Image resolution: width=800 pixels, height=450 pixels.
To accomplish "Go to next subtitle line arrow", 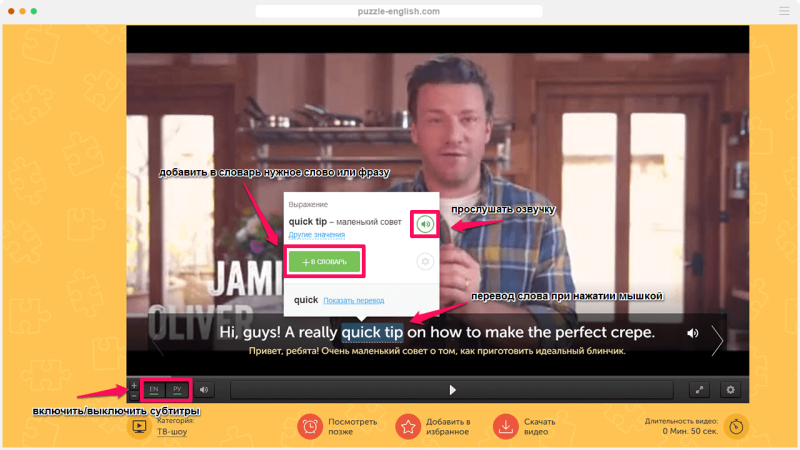I will tap(717, 340).
